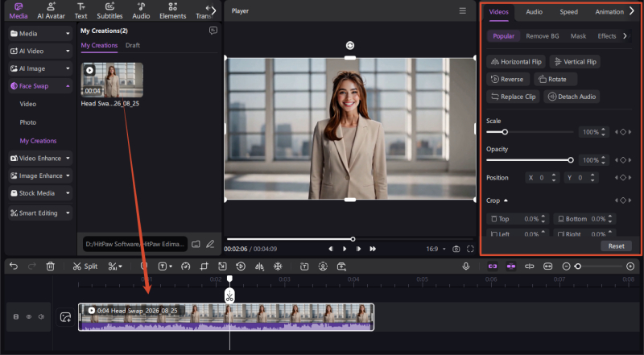Viewport: 644px width, 355px height.
Task: Open the Media tab in top toolbar
Action: [x=19, y=11]
